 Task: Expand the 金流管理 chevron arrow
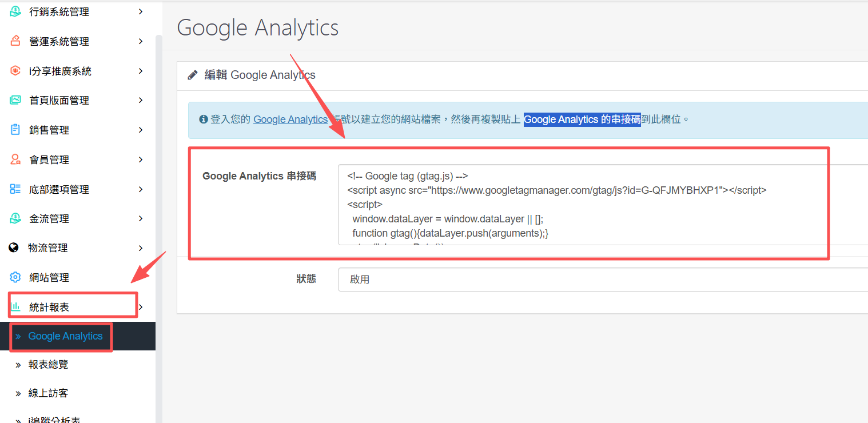141,218
